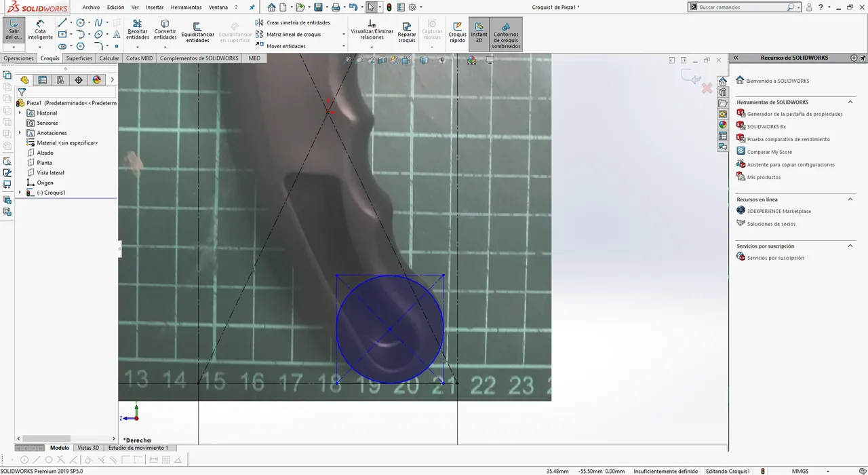
Task: Collapse Recursos en línea section
Action: (x=850, y=199)
